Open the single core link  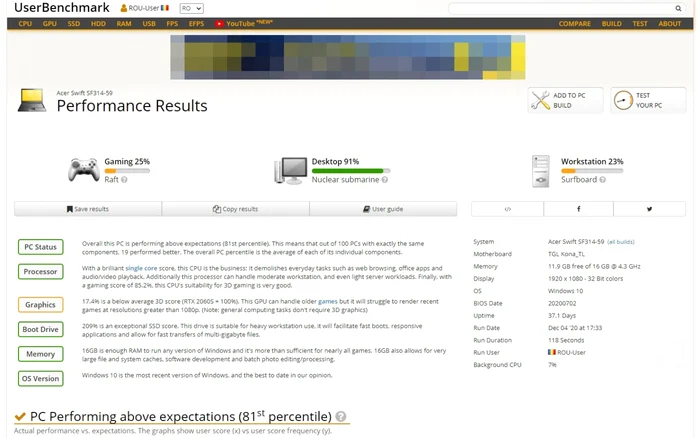(141, 268)
